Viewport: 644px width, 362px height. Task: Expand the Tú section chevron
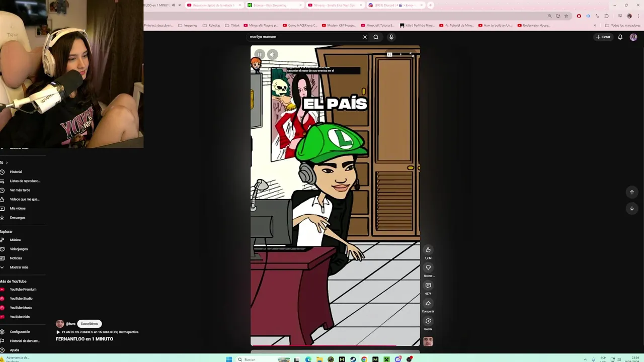pyautogui.click(x=7, y=162)
